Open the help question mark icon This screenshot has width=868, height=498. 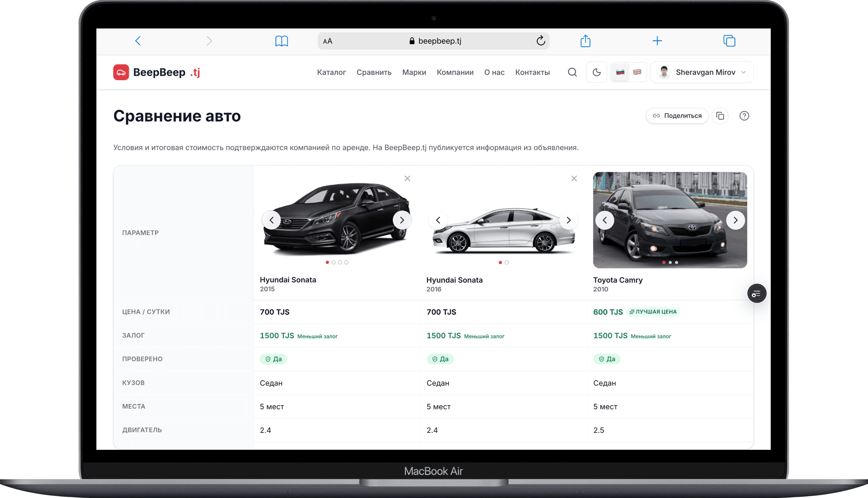click(744, 115)
